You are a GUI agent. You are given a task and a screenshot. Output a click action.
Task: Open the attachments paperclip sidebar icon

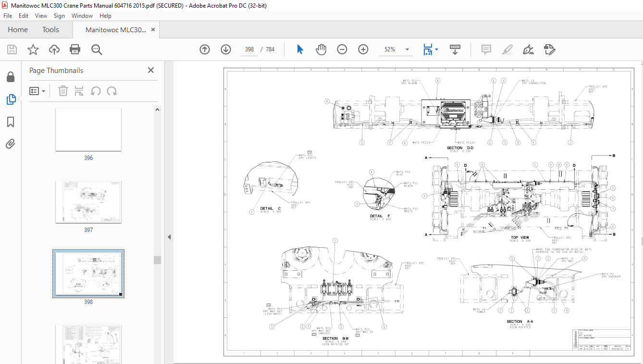pyautogui.click(x=11, y=144)
